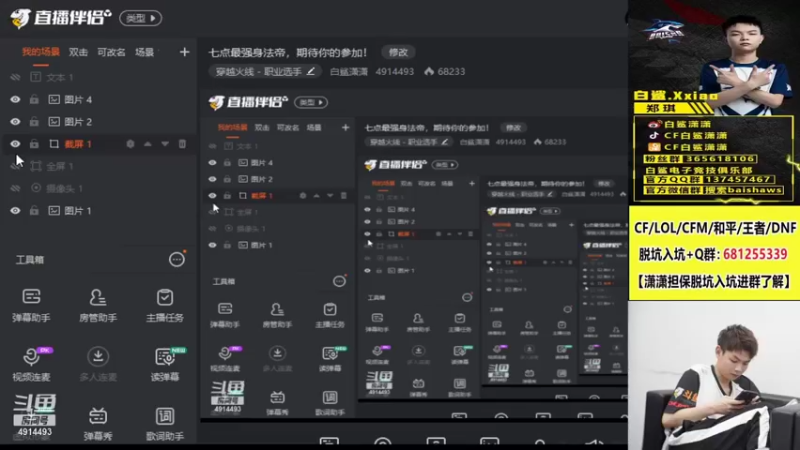Toggle the lock on 图片 1
Image resolution: width=800 pixels, height=450 pixels.
pyautogui.click(x=34, y=210)
